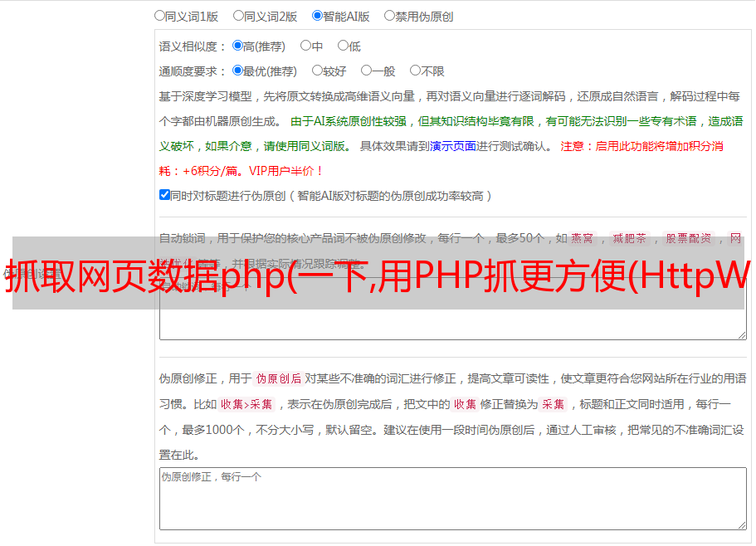Select the 同义词1版 radio option
The image size is (756, 546).
pyautogui.click(x=159, y=16)
